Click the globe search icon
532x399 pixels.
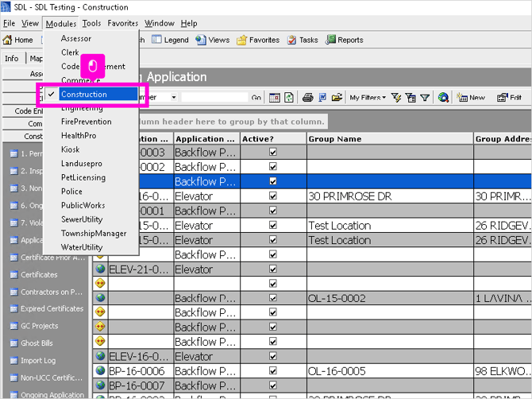(443, 98)
